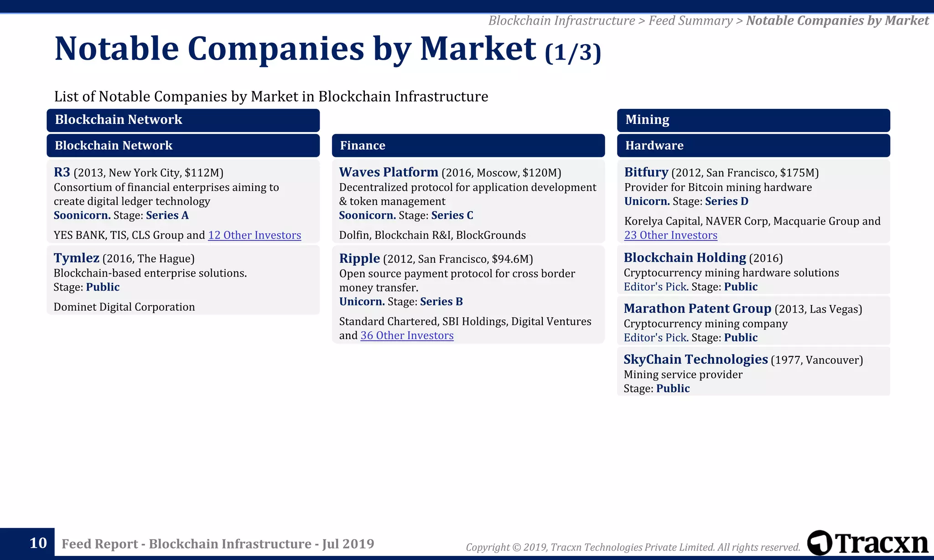Click the SkyChain Technologies company name

click(696, 360)
